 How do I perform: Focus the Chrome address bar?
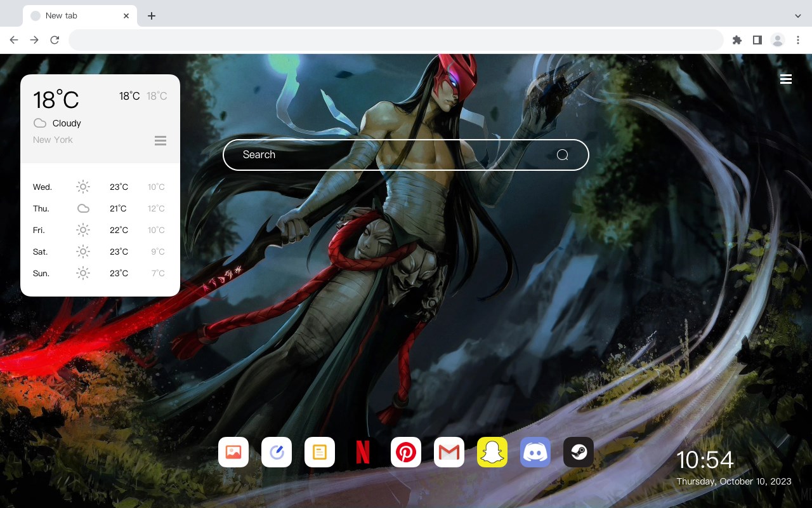click(x=396, y=40)
